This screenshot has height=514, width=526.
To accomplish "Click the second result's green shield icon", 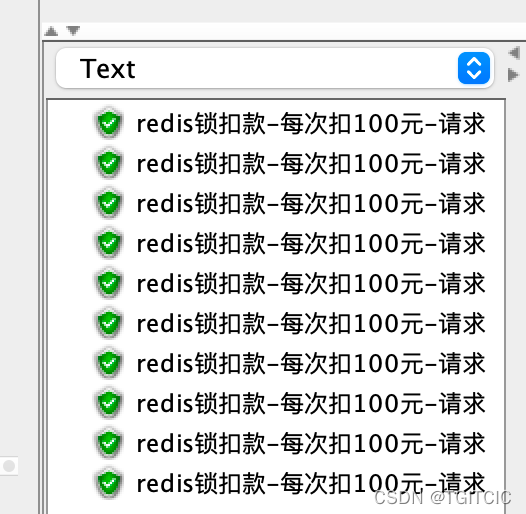I will [x=109, y=163].
